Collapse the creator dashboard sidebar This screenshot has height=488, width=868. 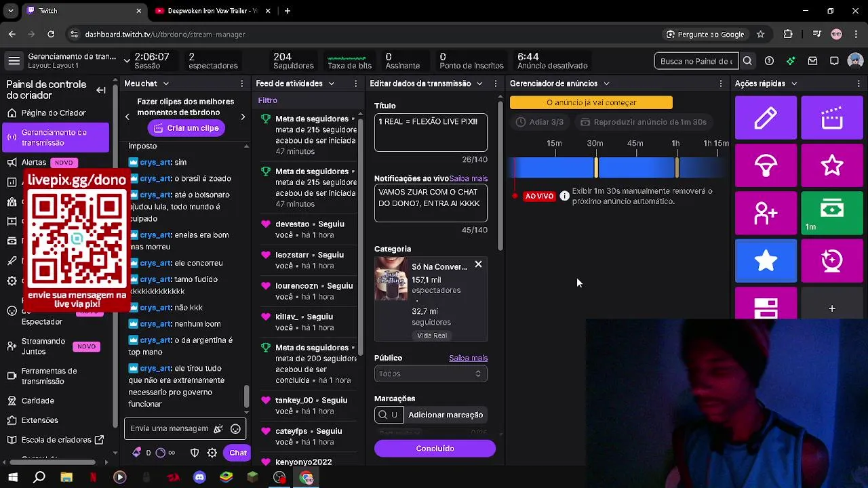(x=101, y=89)
